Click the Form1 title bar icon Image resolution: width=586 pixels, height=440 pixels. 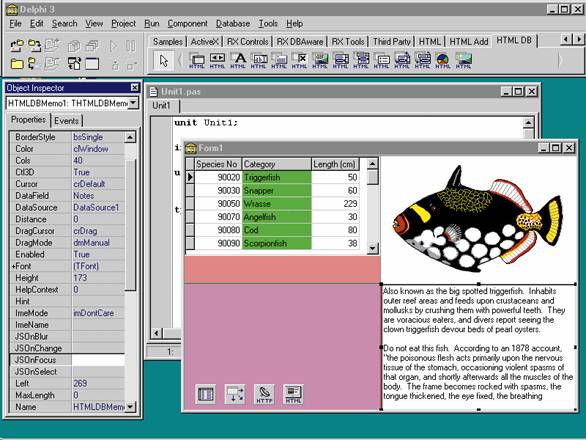191,148
